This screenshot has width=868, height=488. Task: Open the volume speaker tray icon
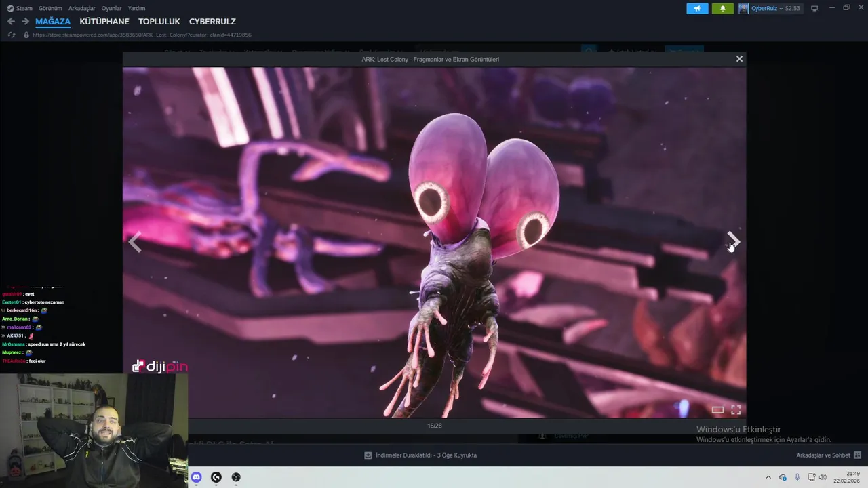pos(823,477)
